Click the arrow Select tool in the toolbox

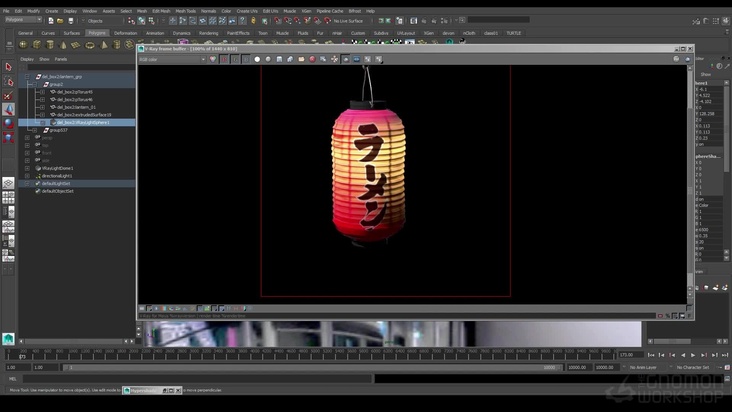click(8, 67)
